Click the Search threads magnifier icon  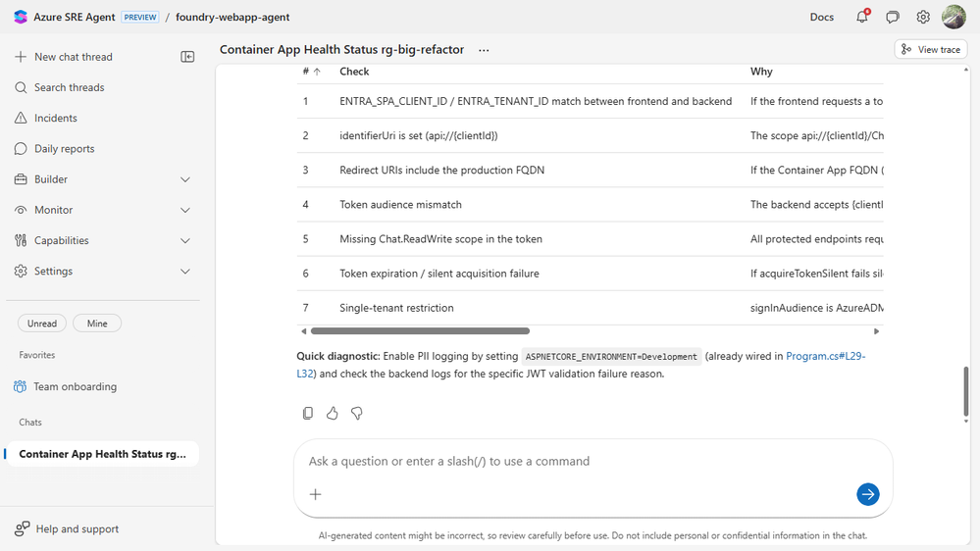click(x=21, y=87)
